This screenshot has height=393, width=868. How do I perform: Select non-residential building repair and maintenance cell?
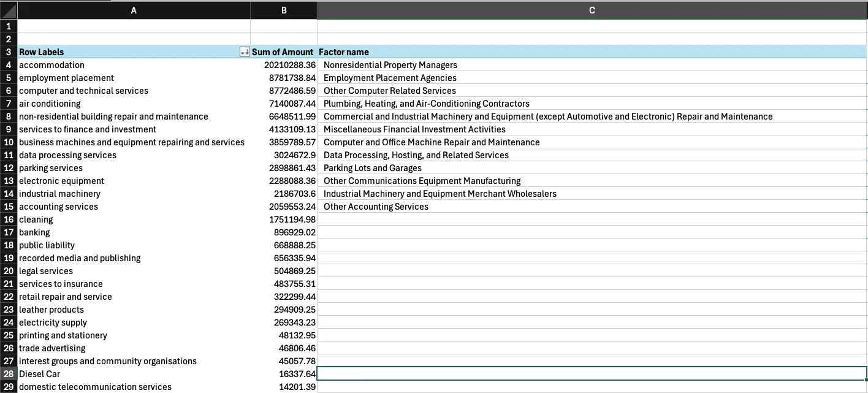click(134, 116)
